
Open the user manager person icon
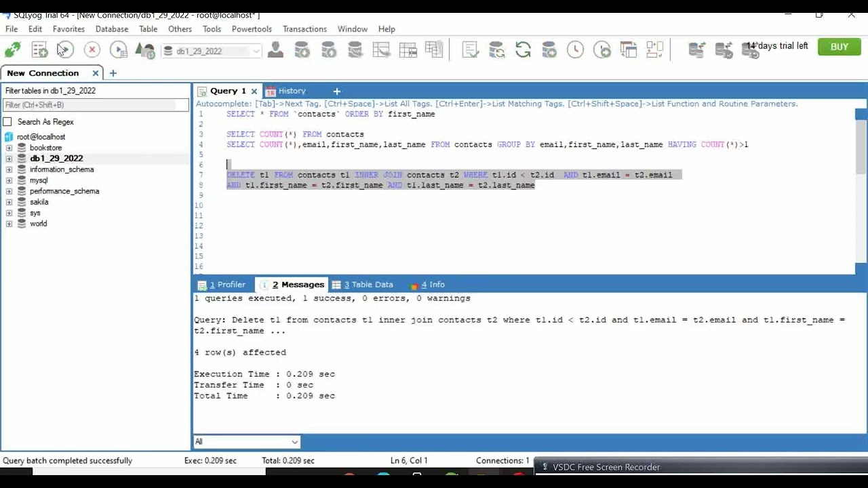275,50
